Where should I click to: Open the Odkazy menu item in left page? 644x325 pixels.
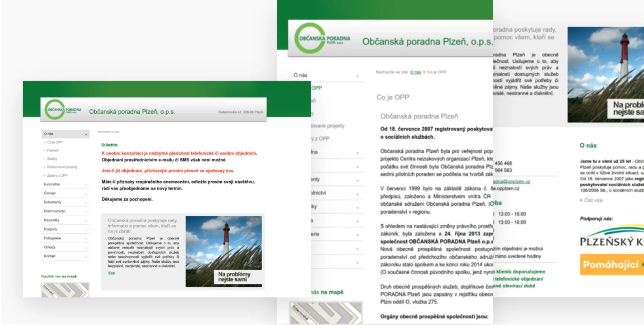(65, 247)
